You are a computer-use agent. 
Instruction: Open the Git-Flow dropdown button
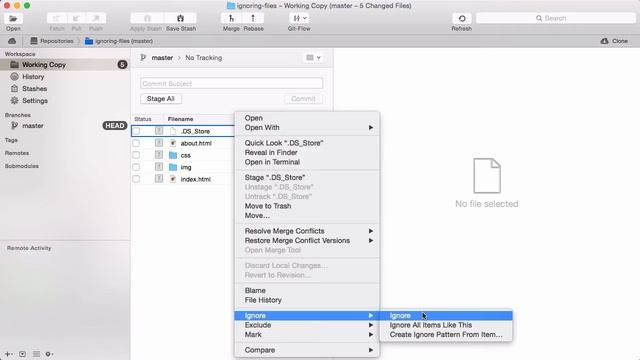click(x=299, y=18)
